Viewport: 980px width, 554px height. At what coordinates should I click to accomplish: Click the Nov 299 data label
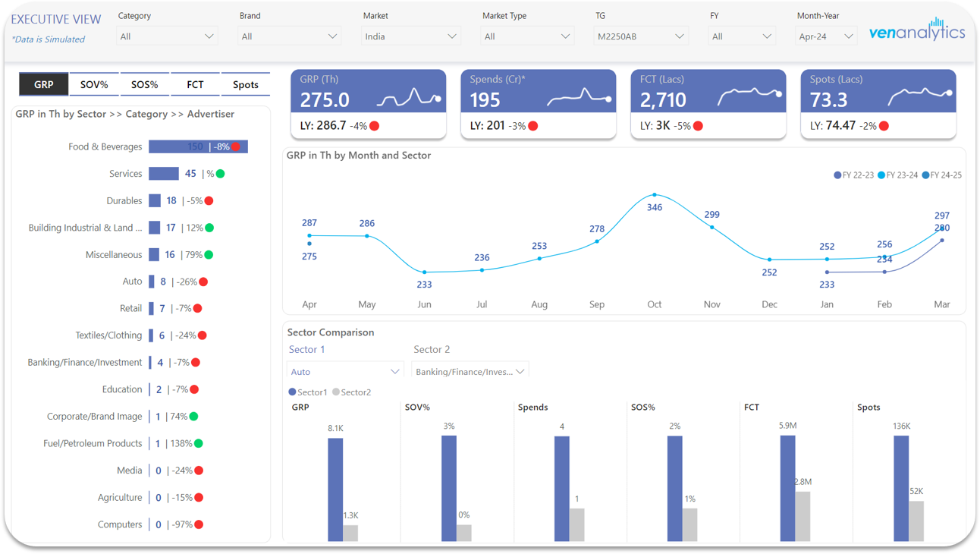click(711, 215)
